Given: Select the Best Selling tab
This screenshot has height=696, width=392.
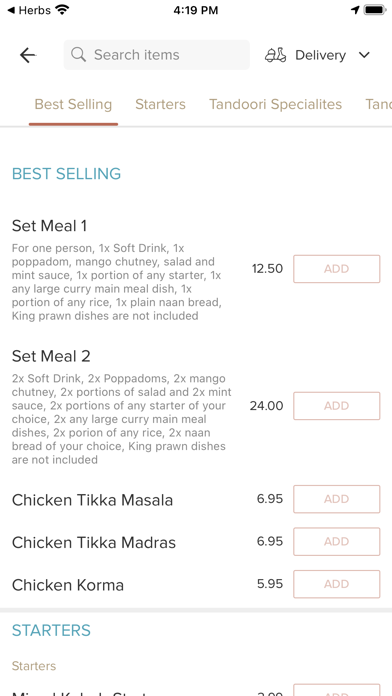Looking at the screenshot, I should (x=73, y=104).
